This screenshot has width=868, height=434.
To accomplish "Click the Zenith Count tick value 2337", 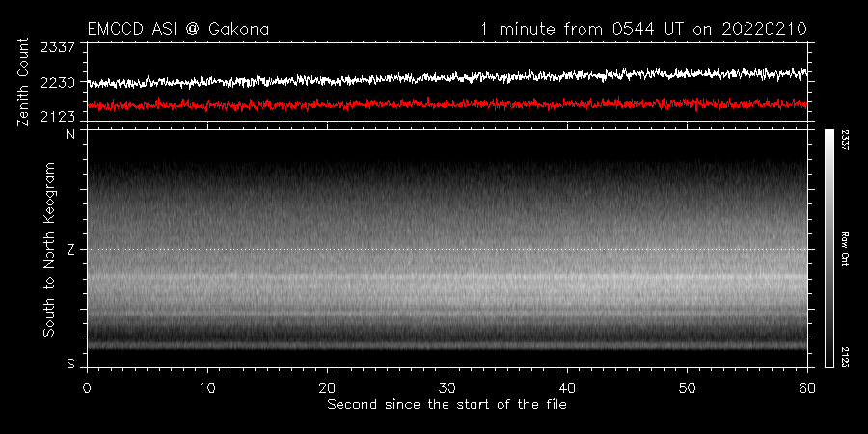I will click(x=58, y=47).
